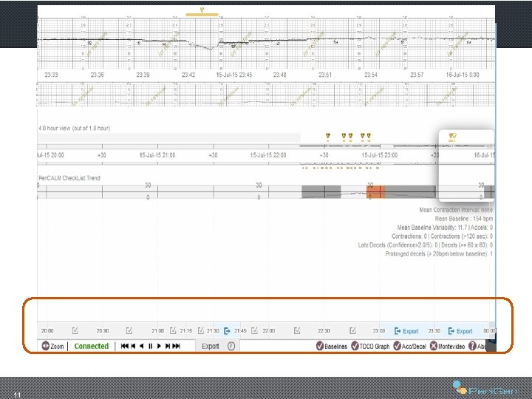Click the Export button in the bottom toolbar
The image size is (532, 399).
coord(211,346)
